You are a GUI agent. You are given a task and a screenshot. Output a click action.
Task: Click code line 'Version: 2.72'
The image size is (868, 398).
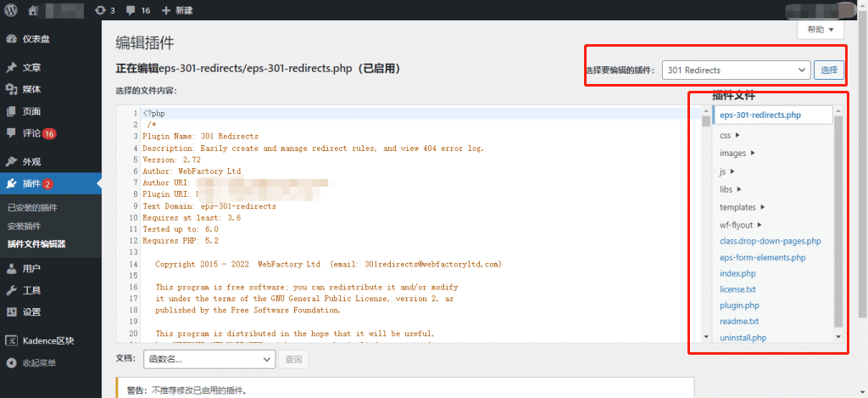[x=171, y=160]
